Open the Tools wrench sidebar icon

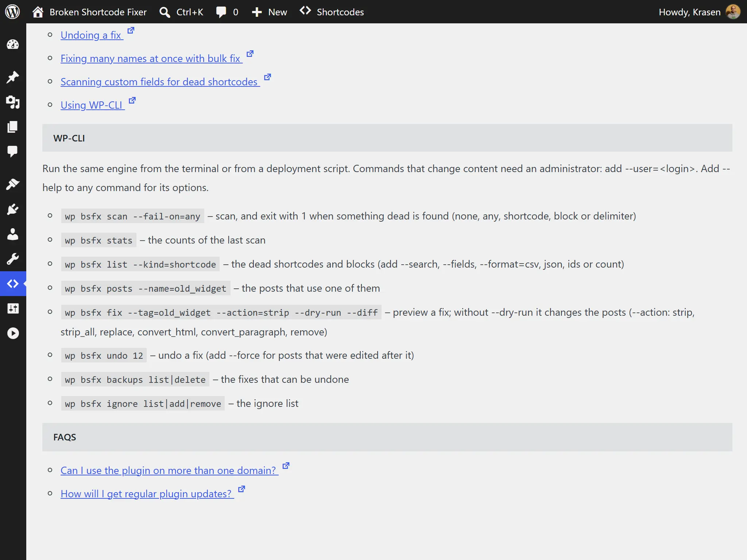pyautogui.click(x=13, y=259)
